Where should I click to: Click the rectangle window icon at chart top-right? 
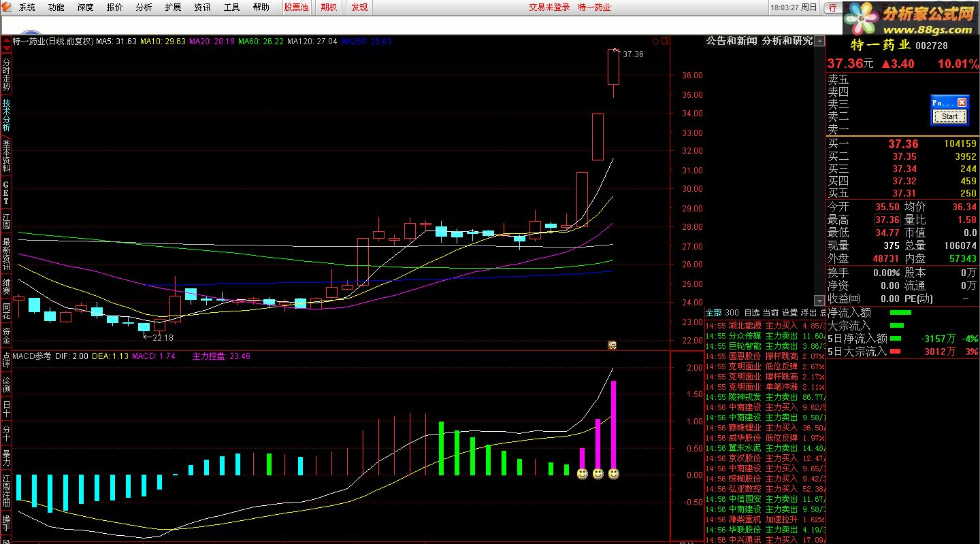[665, 41]
